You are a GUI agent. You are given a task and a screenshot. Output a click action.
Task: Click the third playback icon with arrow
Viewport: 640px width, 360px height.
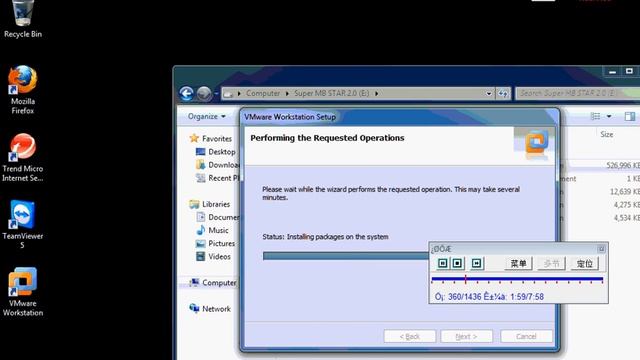pos(476,263)
